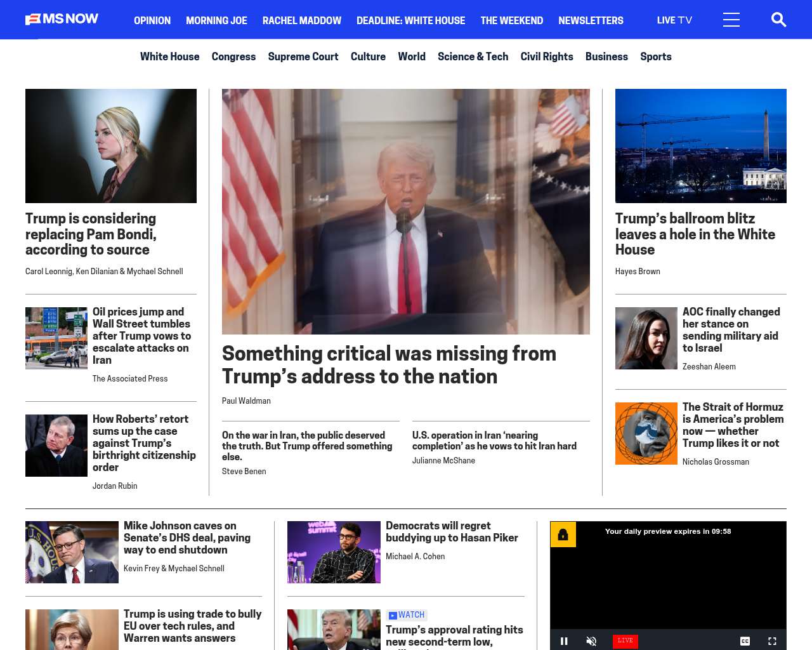Open the Pam Bondi photo thumbnail
812x650 pixels.
point(111,146)
